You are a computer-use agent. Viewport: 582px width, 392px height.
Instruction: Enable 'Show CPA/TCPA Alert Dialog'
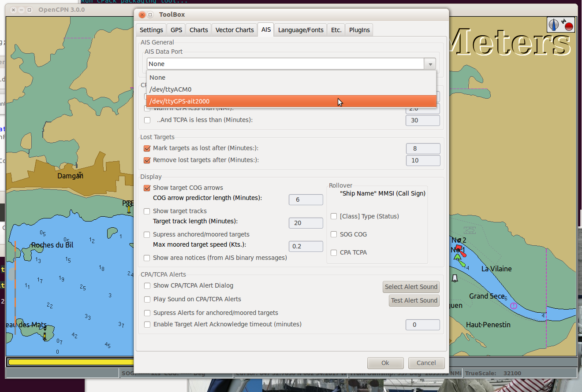pyautogui.click(x=147, y=286)
